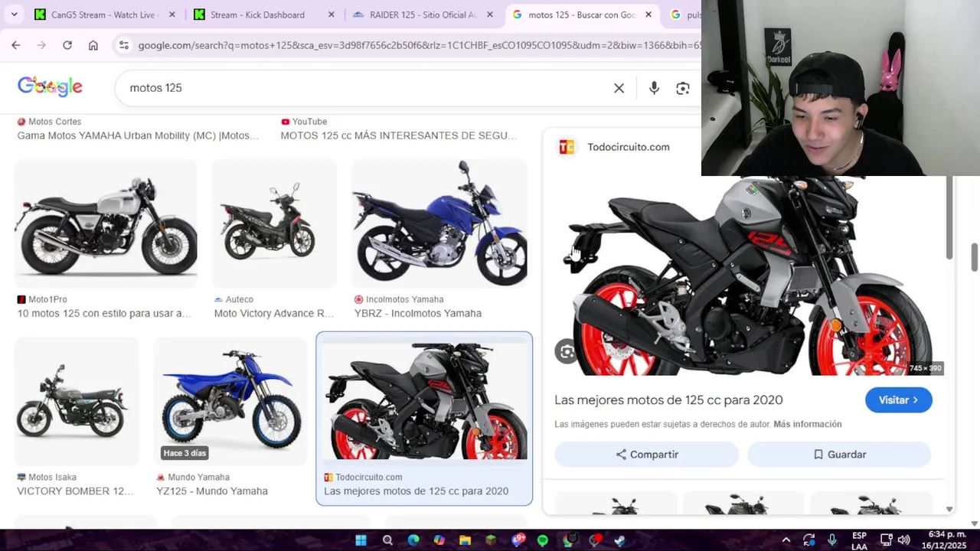The width and height of the screenshot is (980, 551).
Task: Click the preview panel scrollbar
Action: point(949,218)
